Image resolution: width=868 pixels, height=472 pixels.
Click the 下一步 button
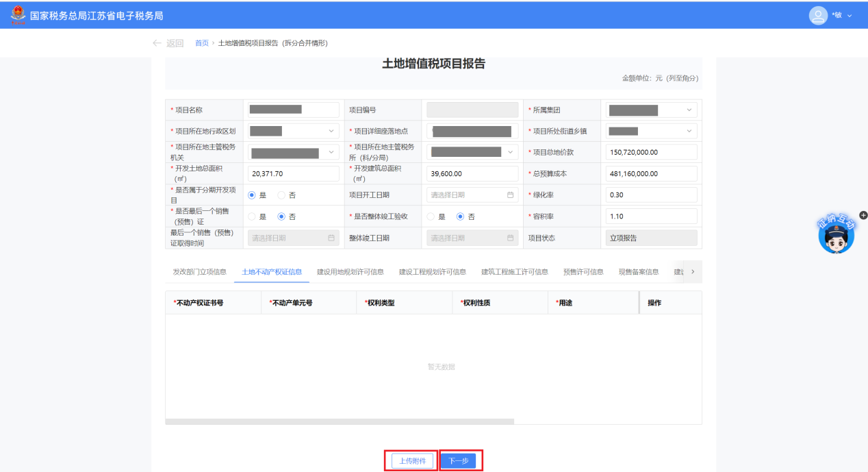click(x=459, y=461)
